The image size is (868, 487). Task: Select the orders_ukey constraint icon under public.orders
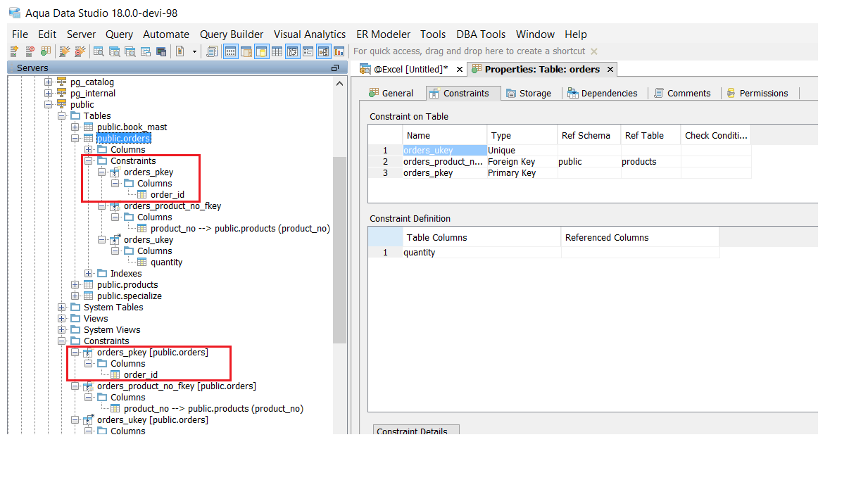115,240
